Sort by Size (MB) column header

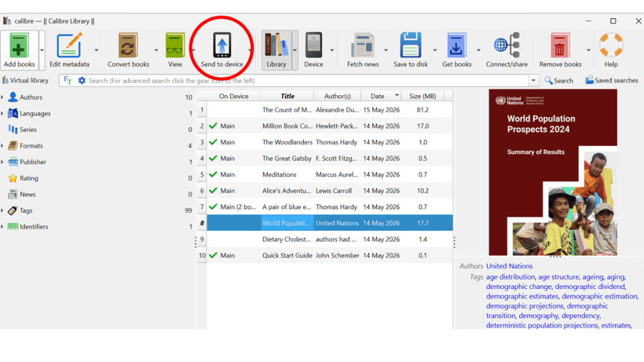423,96
